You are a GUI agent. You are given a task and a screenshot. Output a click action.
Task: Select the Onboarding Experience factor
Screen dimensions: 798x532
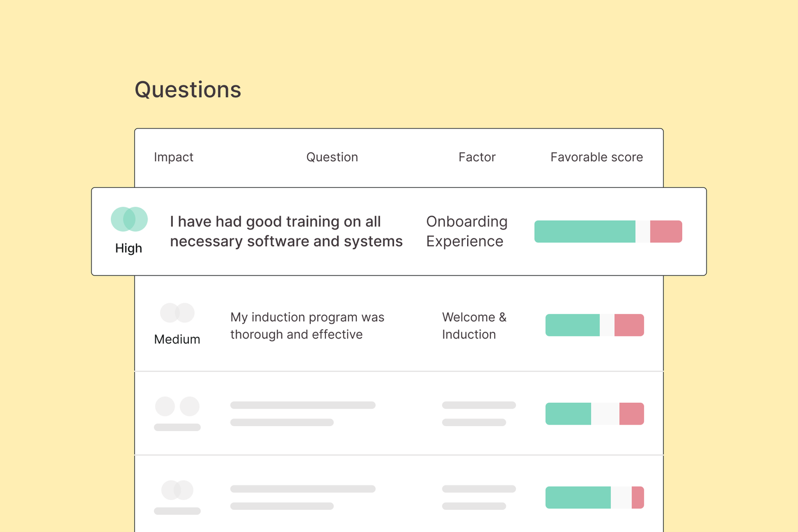[x=467, y=232]
